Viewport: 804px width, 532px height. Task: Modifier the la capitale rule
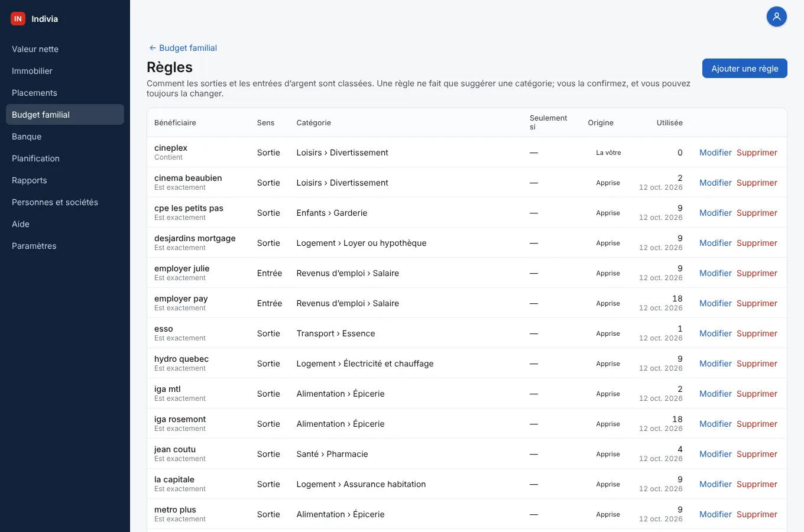coord(715,484)
